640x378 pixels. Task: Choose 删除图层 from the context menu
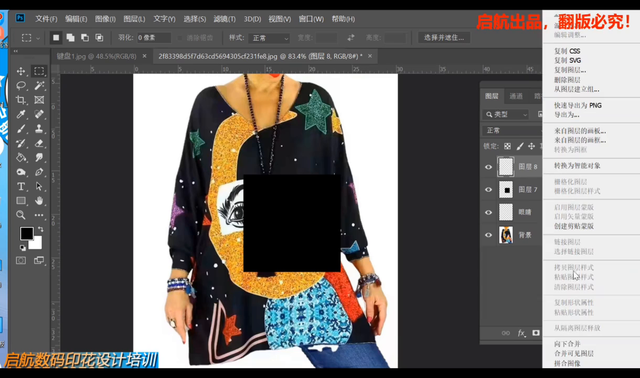(567, 80)
